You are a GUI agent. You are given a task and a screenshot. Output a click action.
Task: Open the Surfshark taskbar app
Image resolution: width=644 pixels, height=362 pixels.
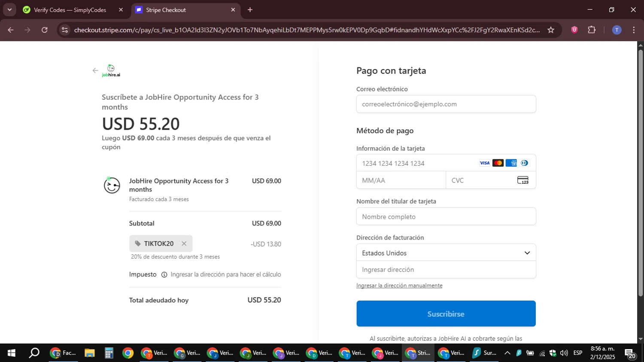[485, 353]
